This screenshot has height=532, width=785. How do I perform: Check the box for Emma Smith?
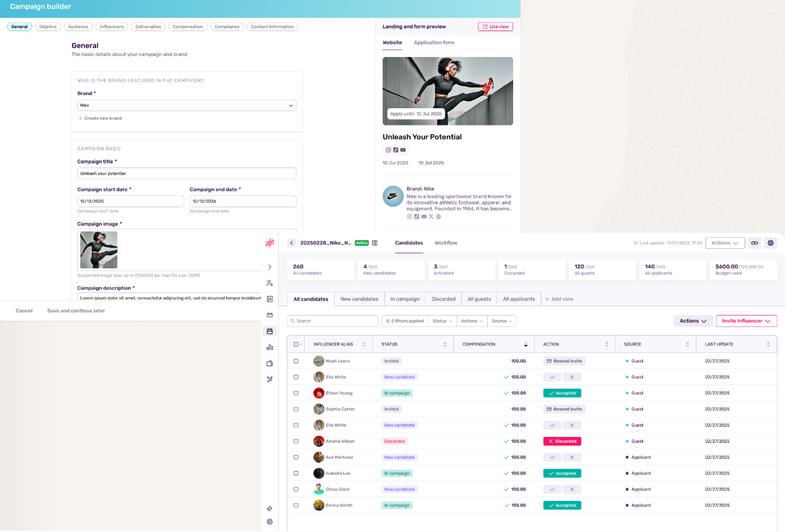296,506
